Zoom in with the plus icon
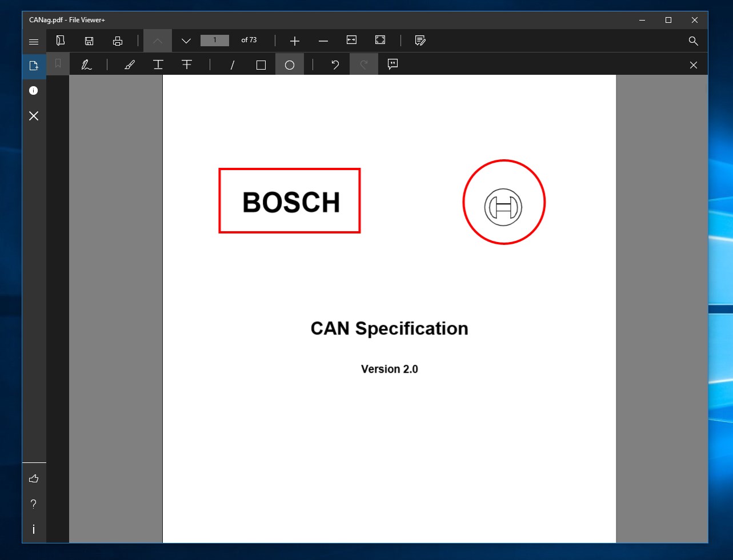The image size is (733, 560). (x=295, y=41)
